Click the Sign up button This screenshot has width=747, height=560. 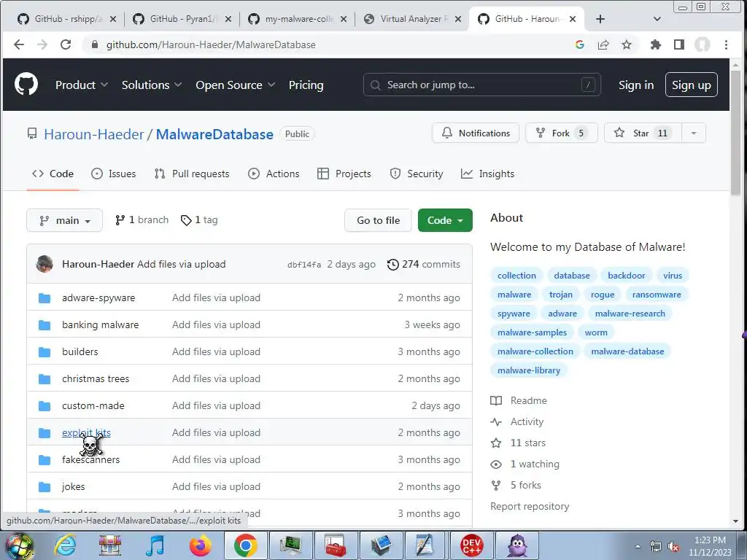pyautogui.click(x=692, y=85)
